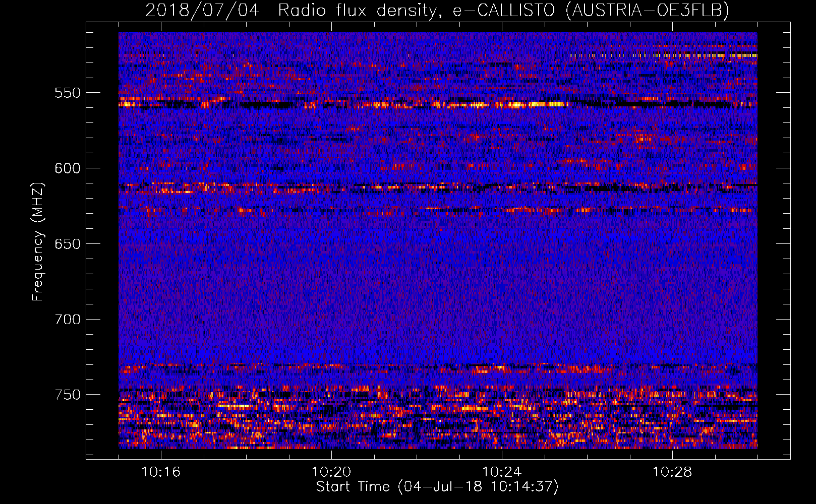Click the 10:20 time tick label
816x504 pixels.
(x=331, y=472)
